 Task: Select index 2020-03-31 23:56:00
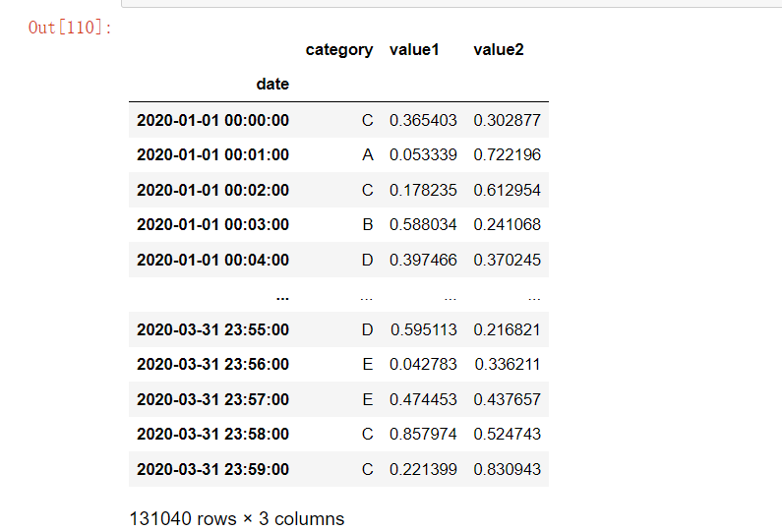coord(212,364)
